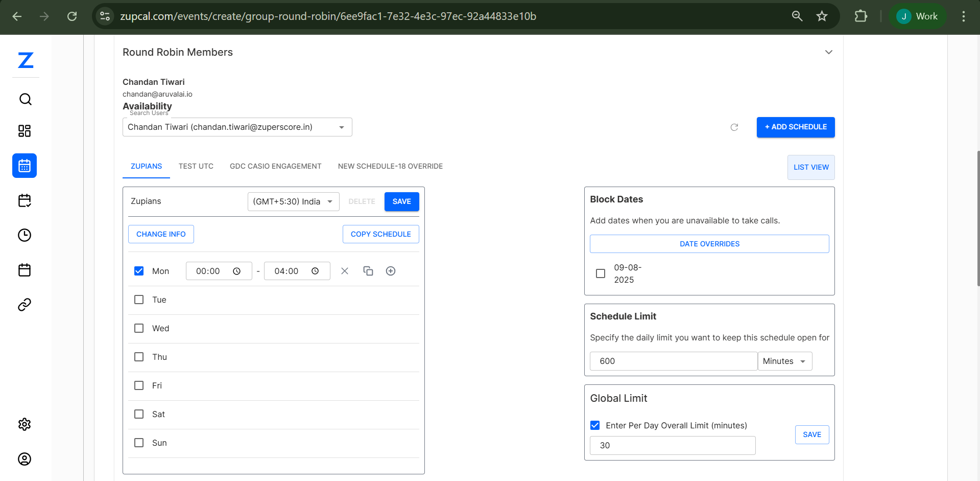
Task: Click the refresh icon beside Add Schedule
Action: pyautogui.click(x=734, y=127)
